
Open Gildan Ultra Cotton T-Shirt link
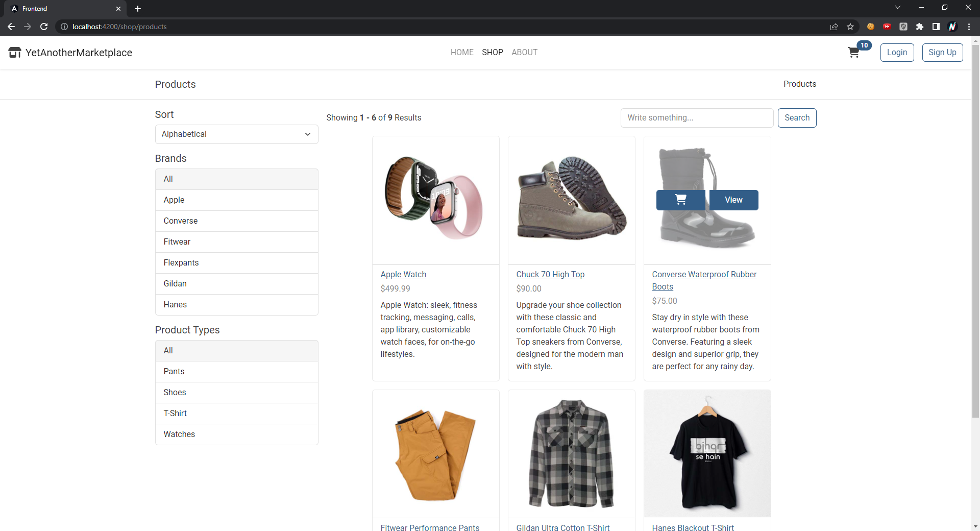(563, 527)
